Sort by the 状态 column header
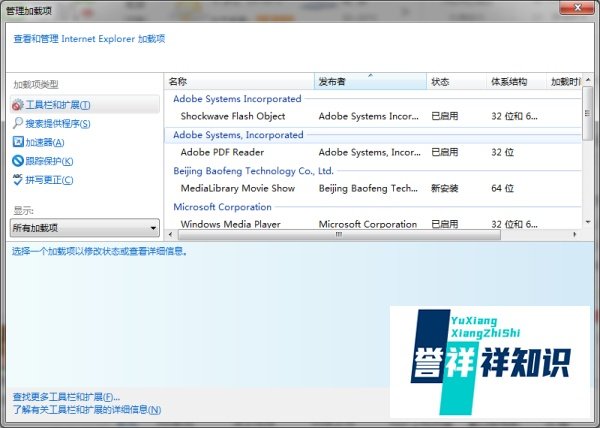The height and width of the screenshot is (428, 600). click(456, 81)
